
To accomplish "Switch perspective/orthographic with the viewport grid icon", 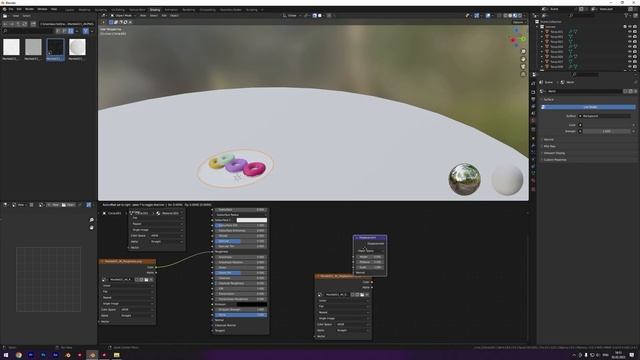I will click(x=523, y=74).
